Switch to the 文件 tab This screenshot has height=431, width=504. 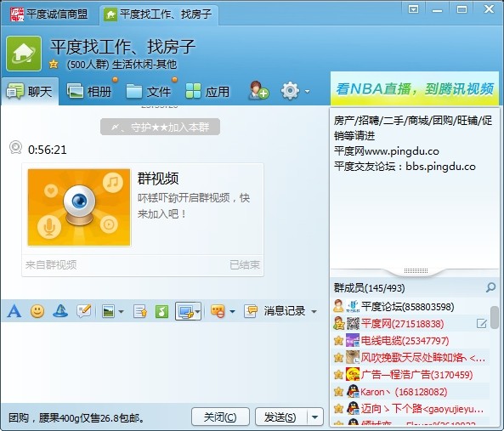pos(148,92)
